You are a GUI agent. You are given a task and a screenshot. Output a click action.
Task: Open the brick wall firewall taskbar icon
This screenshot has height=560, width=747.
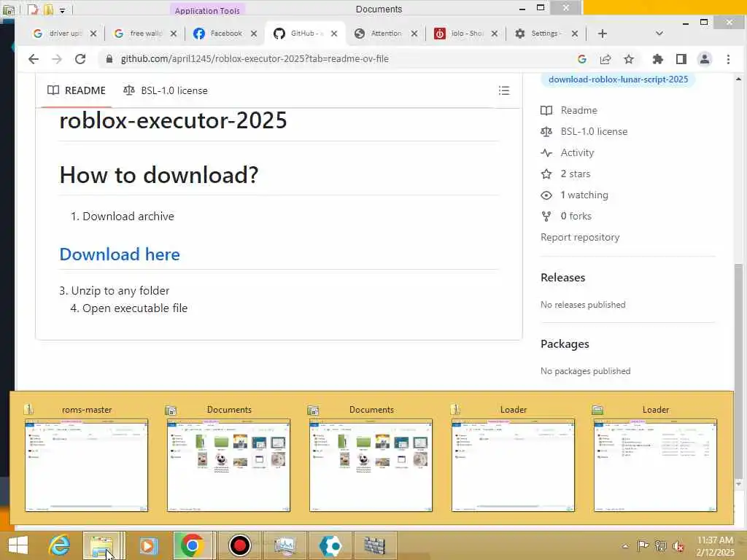coord(374,545)
